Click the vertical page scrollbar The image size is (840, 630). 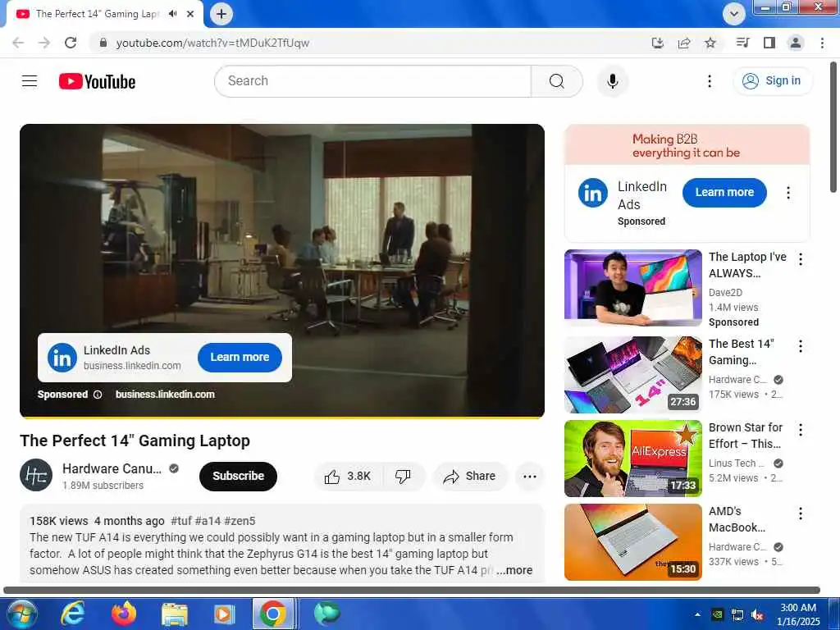(x=833, y=127)
